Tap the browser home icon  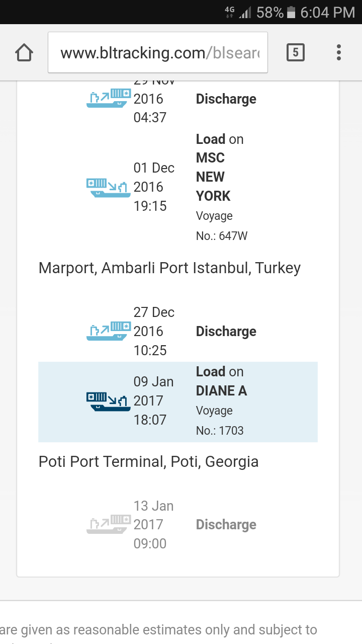tap(24, 53)
